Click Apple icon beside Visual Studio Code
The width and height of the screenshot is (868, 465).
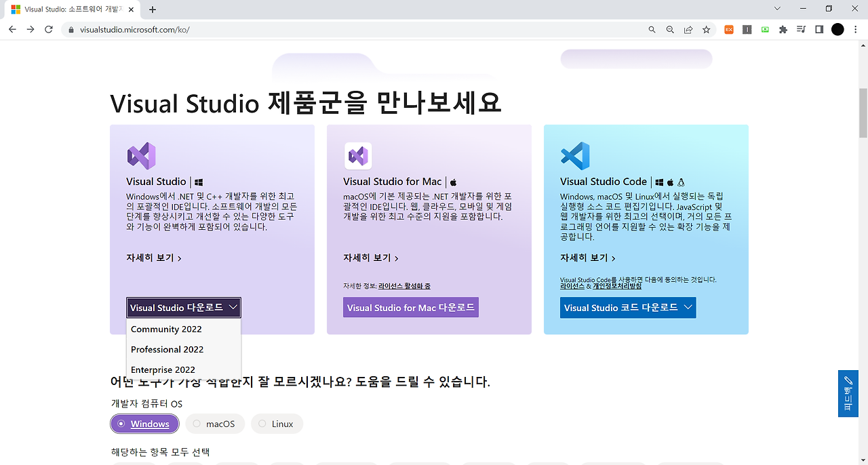coord(671,182)
